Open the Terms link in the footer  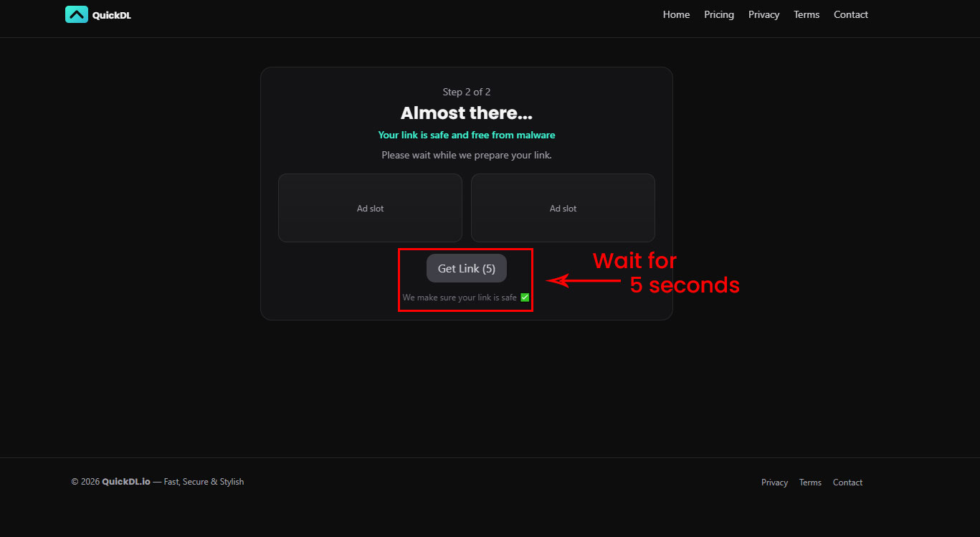(810, 483)
